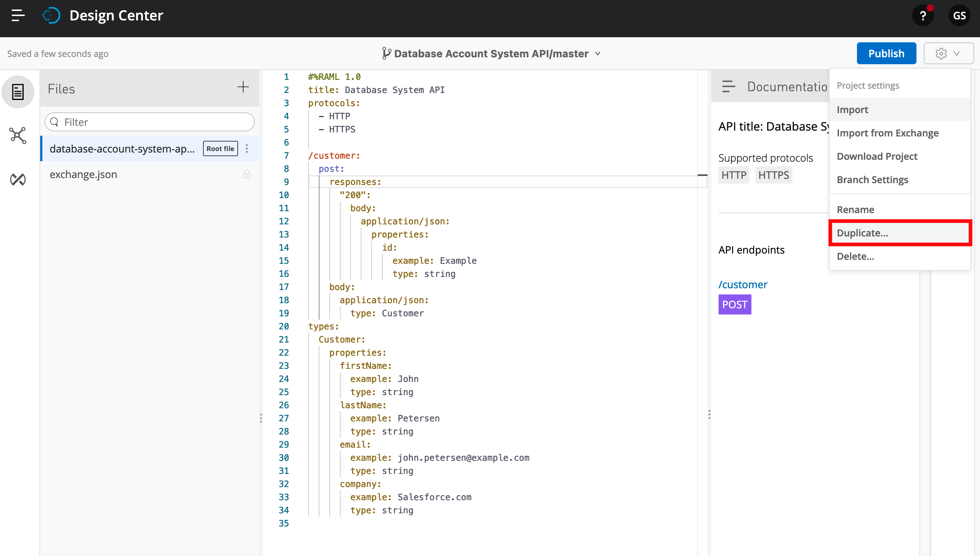Open the chevron next to the settings gear
Viewport: 980px width, 556px height.
point(957,53)
